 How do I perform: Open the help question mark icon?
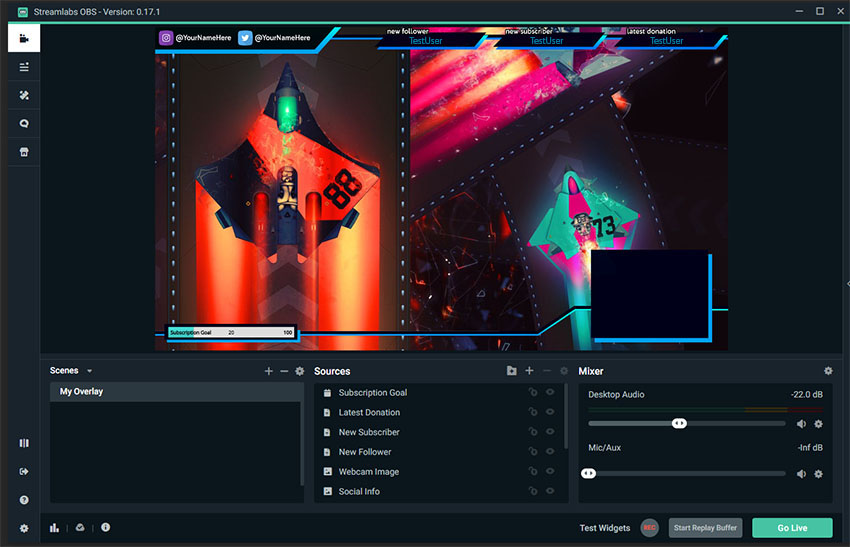pos(24,500)
